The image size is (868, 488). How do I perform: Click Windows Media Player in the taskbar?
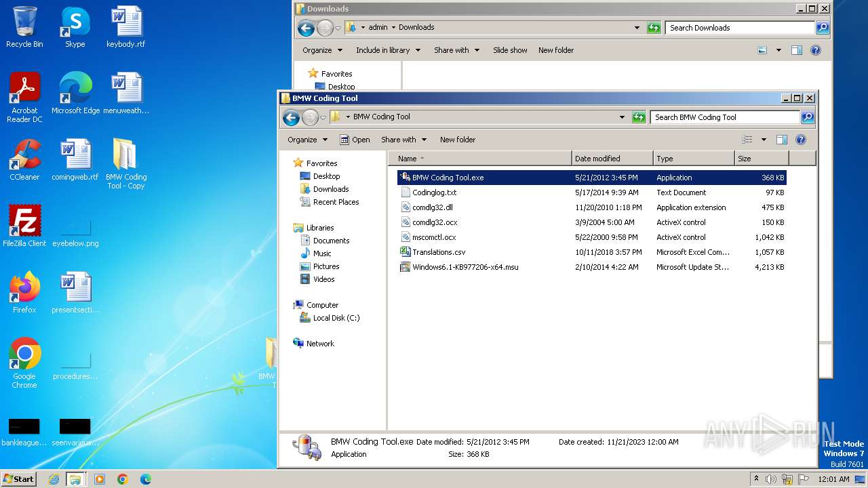click(x=100, y=479)
